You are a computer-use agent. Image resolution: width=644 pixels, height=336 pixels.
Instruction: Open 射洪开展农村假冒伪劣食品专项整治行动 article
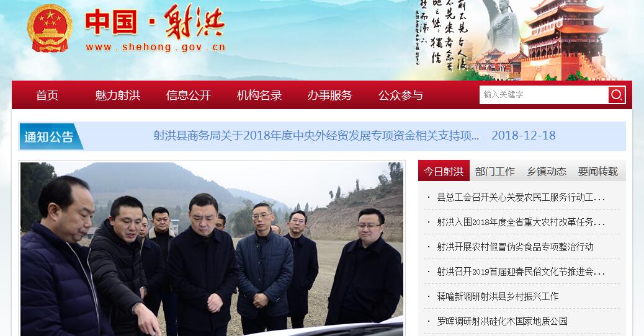click(x=515, y=247)
